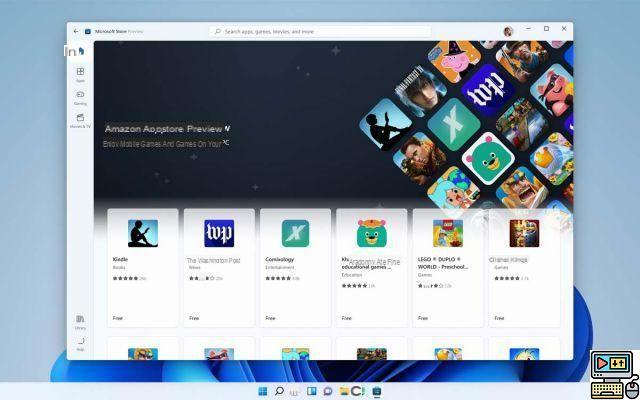The image size is (640, 400).
Task: Click the green bear tile in banner
Action: [488, 158]
